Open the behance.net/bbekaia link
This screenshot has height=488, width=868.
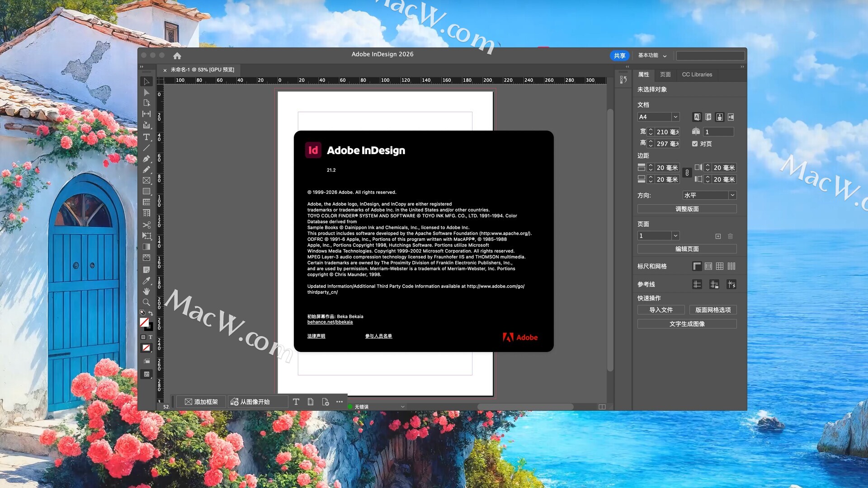330,322
